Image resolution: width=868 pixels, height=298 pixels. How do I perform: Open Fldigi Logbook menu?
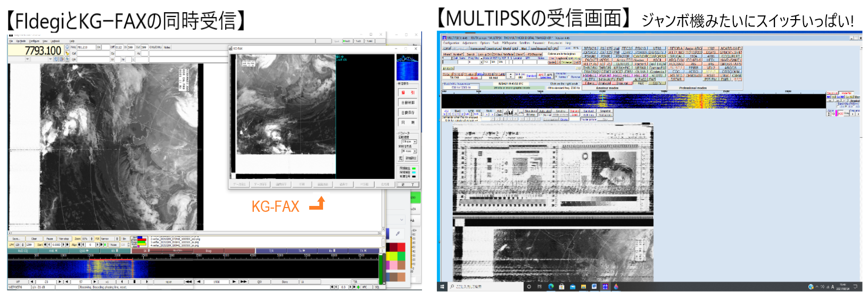(55, 41)
